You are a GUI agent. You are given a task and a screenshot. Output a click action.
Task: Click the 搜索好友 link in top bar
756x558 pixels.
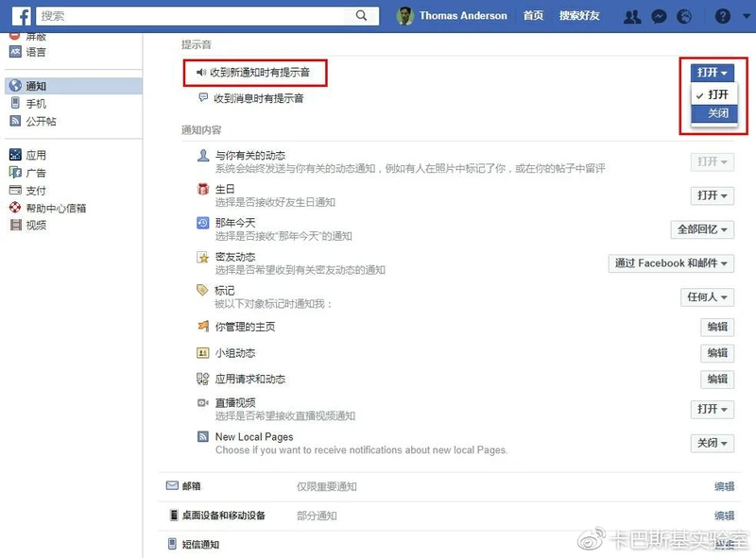click(579, 16)
